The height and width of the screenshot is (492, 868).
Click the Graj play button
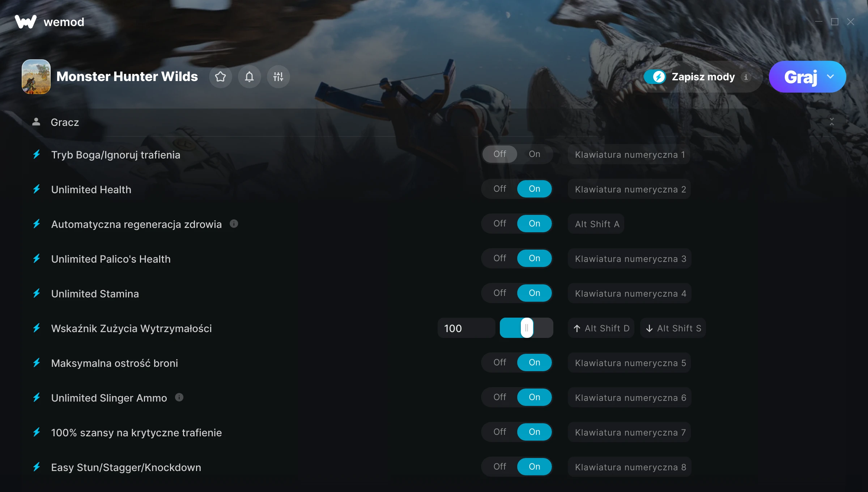(x=800, y=77)
